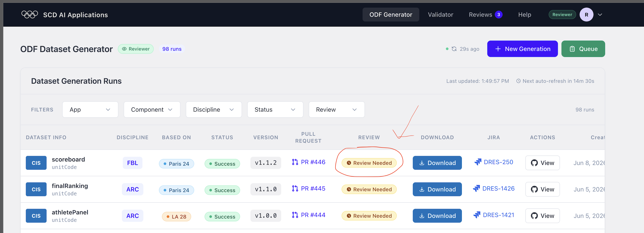Download the athletePanel dataset
The width and height of the screenshot is (644, 233).
pos(437,216)
